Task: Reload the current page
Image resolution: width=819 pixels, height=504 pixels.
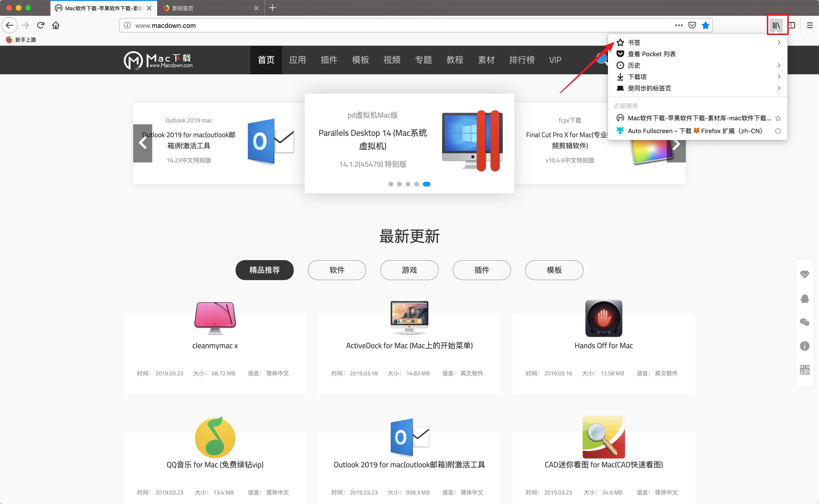Action: coord(41,25)
